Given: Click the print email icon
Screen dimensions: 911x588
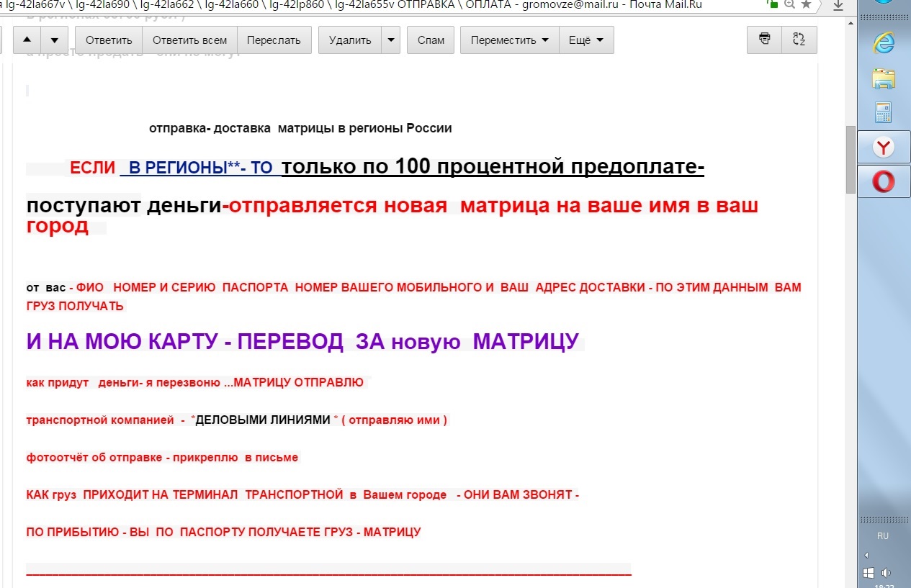Looking at the screenshot, I should click(x=764, y=40).
